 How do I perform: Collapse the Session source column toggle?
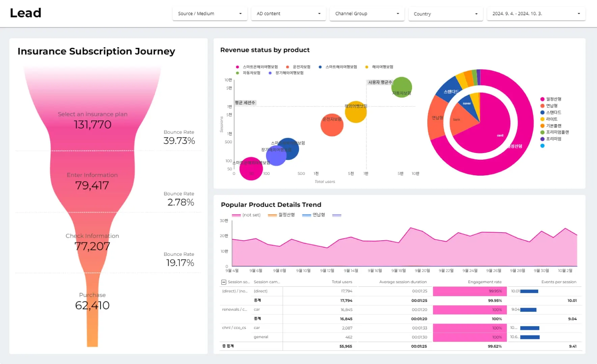[x=224, y=282]
